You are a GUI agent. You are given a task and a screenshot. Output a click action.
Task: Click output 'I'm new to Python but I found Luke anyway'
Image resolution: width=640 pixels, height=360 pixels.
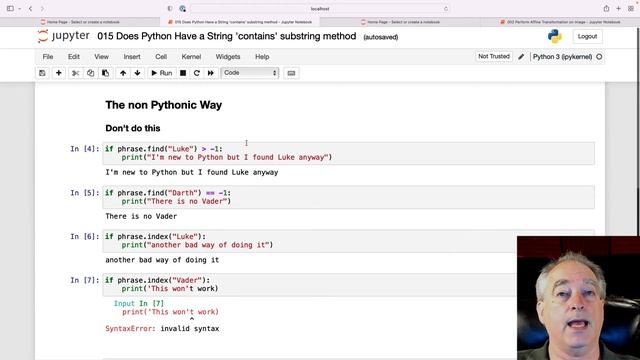pos(192,172)
